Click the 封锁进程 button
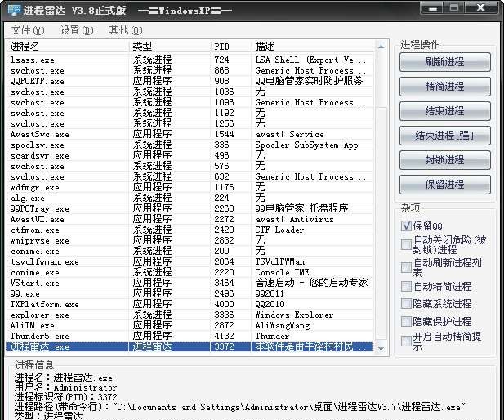The image size is (504, 420). click(x=445, y=160)
